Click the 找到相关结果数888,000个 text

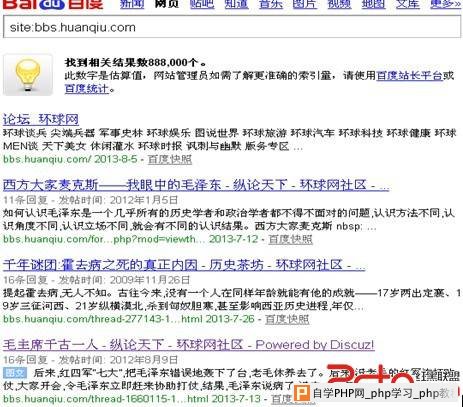pyautogui.click(x=136, y=62)
